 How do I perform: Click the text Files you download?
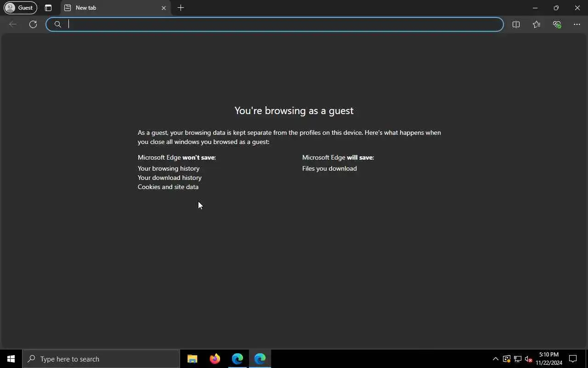tap(329, 168)
